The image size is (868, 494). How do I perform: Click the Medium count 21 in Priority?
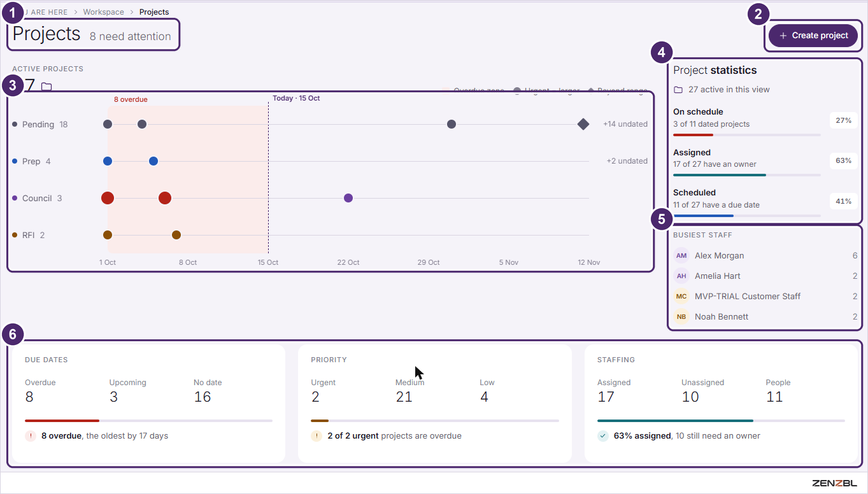[404, 397]
